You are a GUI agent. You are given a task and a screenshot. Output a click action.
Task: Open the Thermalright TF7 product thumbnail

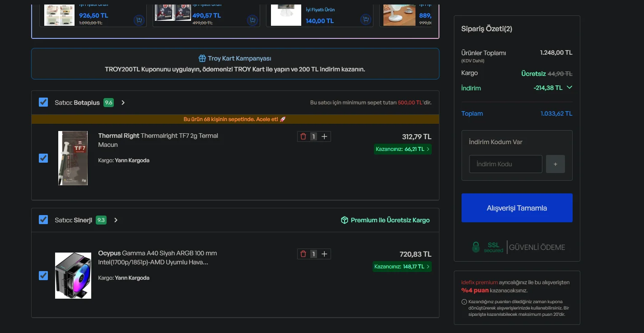(73, 158)
